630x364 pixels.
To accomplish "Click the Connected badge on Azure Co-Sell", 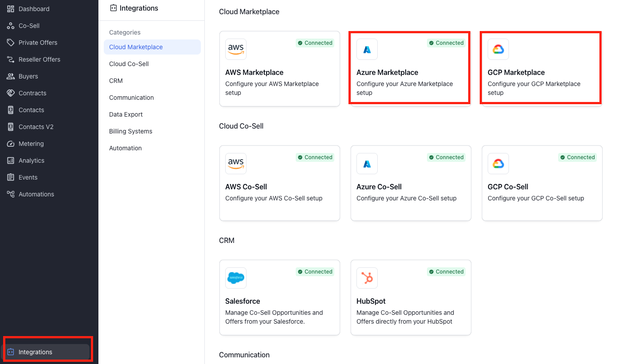I will 446,157.
